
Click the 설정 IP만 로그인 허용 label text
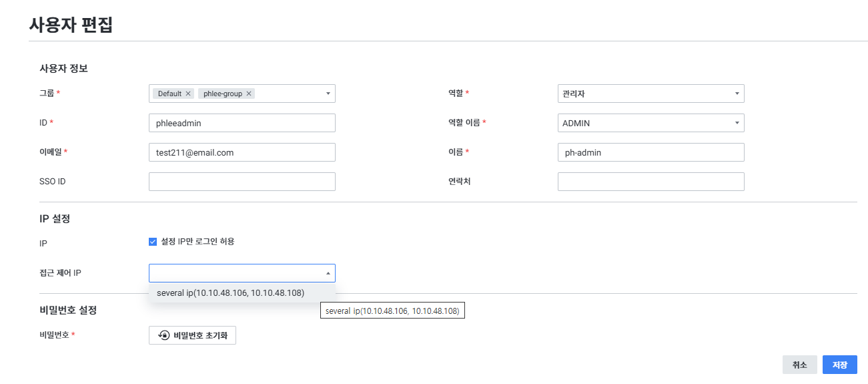point(197,242)
